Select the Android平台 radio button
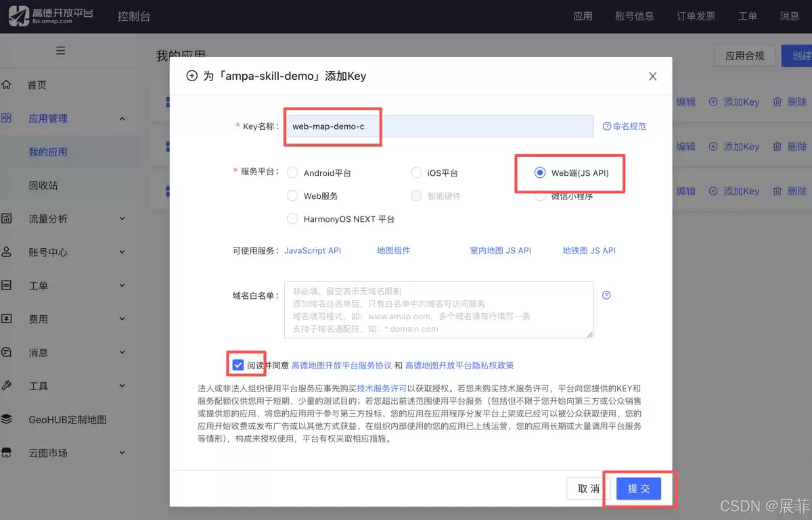Image resolution: width=812 pixels, height=520 pixels. tap(292, 172)
